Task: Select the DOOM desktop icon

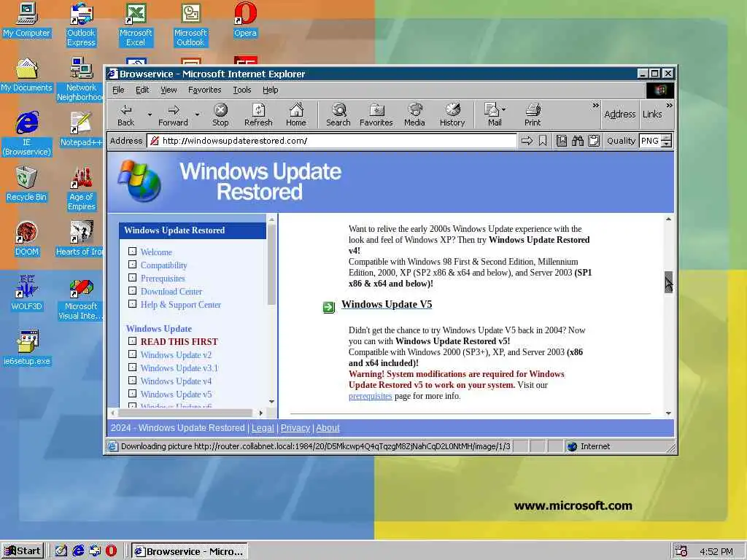Action: 27,238
